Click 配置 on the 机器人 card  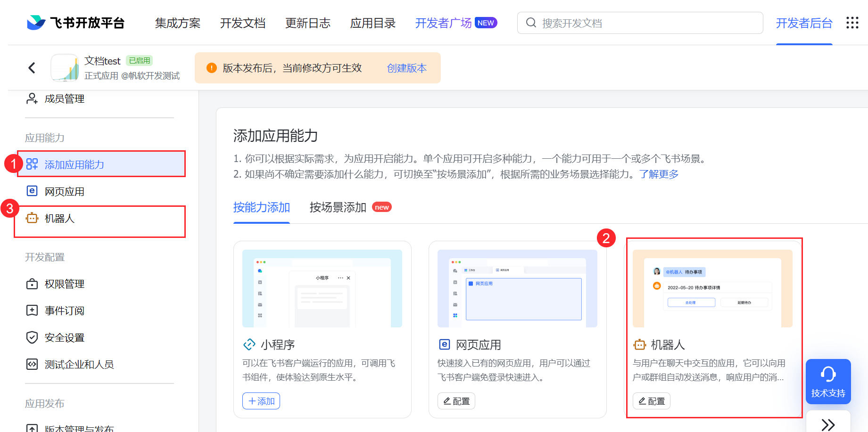[652, 401]
